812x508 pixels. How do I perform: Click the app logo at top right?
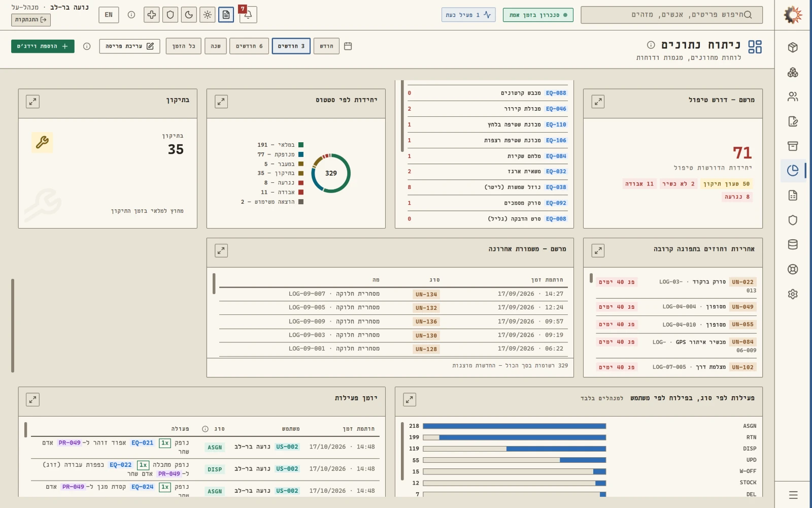793,15
